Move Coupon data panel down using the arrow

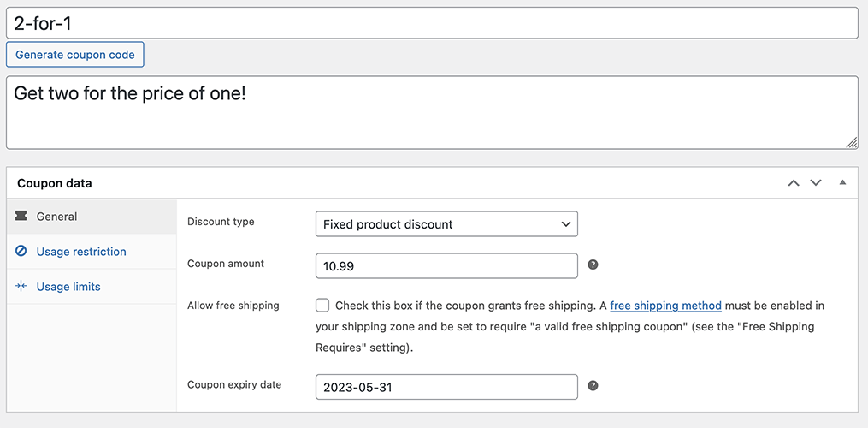point(816,183)
